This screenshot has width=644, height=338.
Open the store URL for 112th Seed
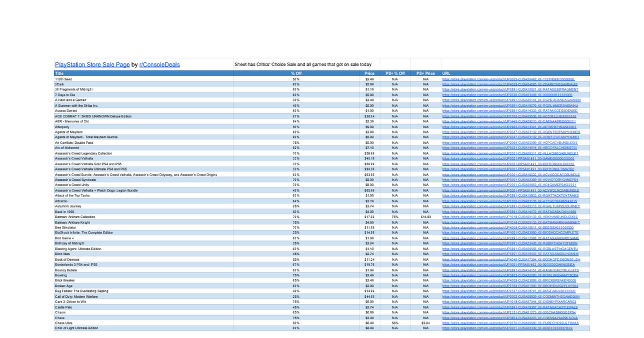(x=507, y=79)
